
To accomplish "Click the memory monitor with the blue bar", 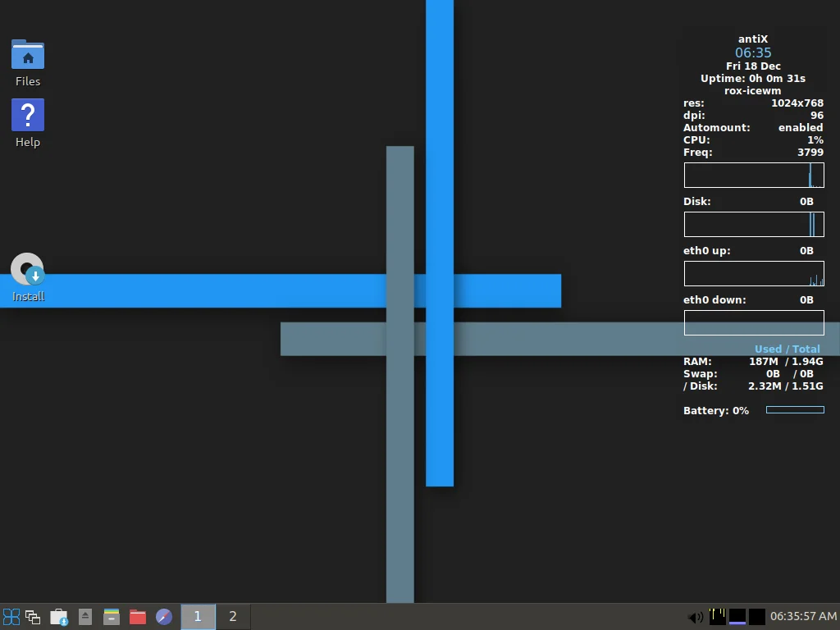I will [737, 616].
